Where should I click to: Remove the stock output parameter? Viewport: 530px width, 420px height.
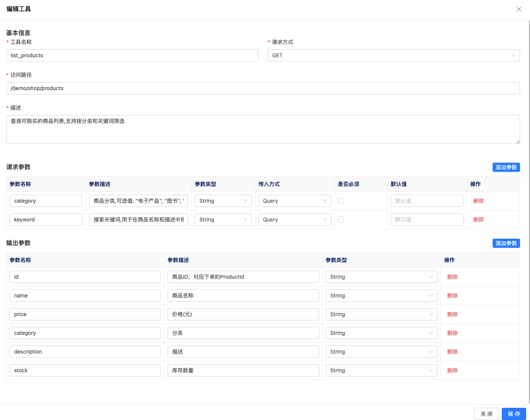tap(452, 370)
